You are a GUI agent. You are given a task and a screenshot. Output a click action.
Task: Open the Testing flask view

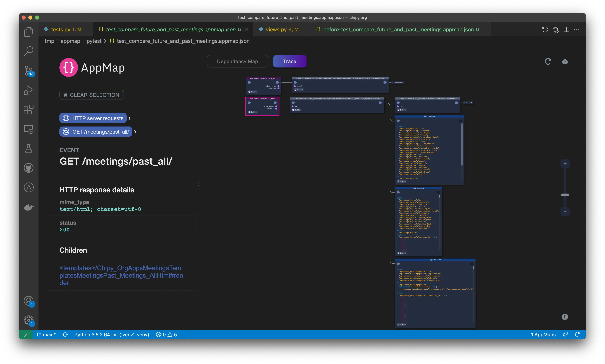[29, 148]
